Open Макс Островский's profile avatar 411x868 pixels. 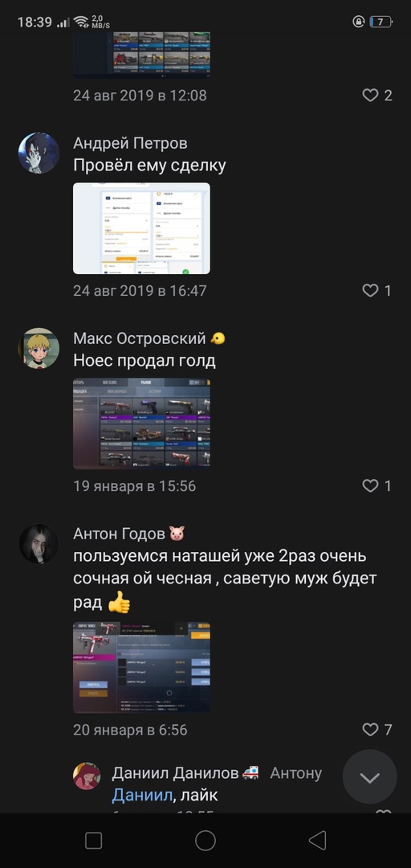[x=39, y=349]
